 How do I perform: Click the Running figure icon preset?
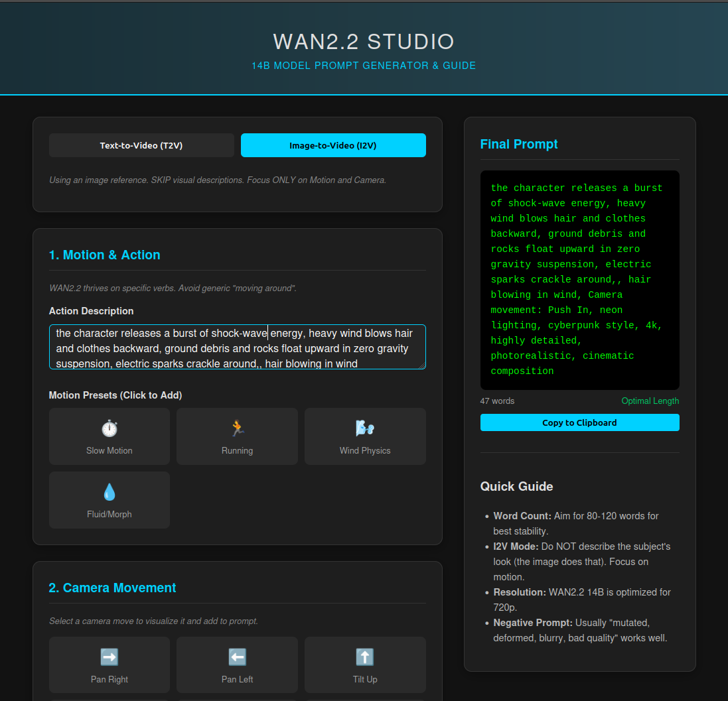[237, 428]
